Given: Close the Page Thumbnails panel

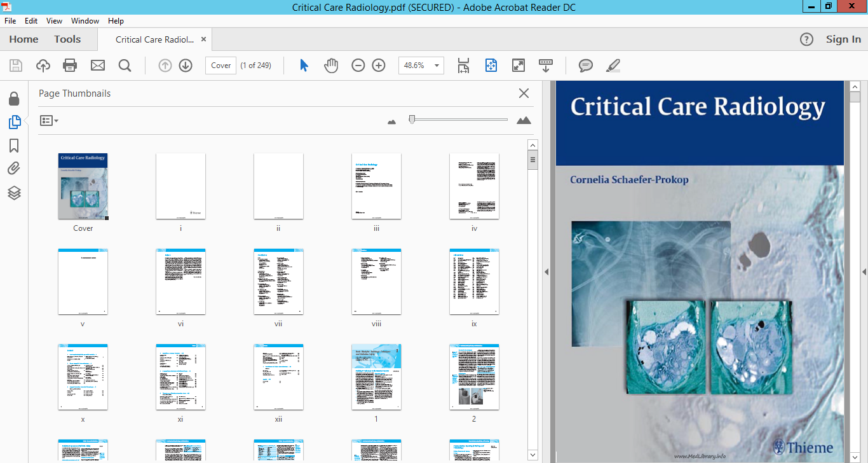Looking at the screenshot, I should [524, 93].
